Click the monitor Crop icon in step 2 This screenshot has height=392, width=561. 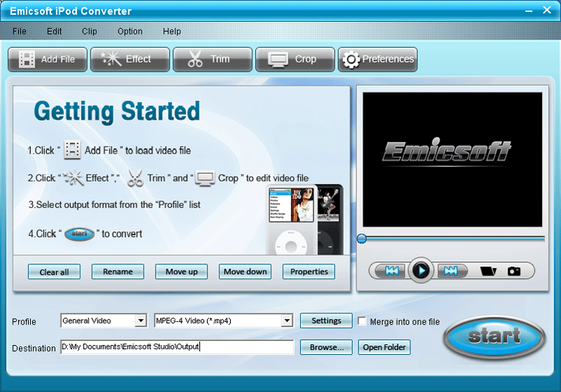coord(205,178)
